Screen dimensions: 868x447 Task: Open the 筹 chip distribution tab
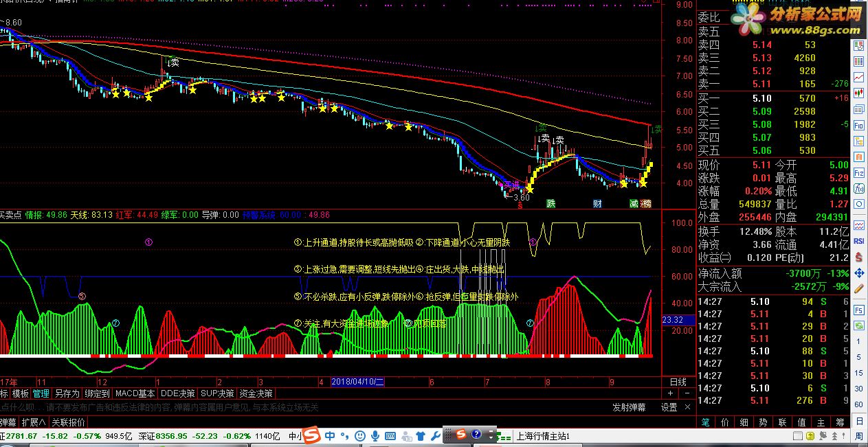click(x=841, y=423)
